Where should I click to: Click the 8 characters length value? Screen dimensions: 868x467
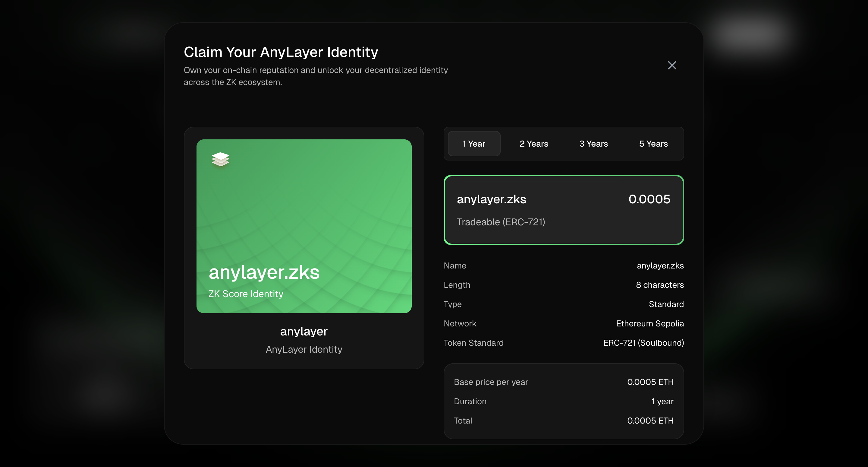click(x=659, y=285)
